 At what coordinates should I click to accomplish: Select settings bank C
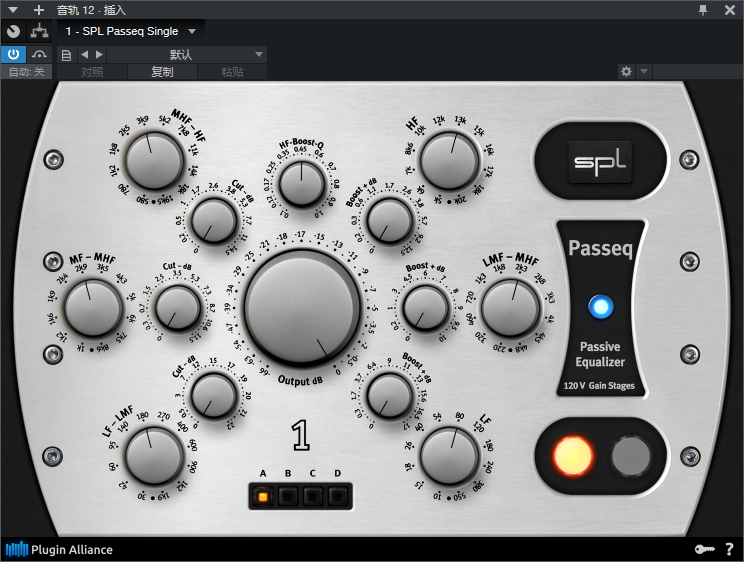click(312, 496)
